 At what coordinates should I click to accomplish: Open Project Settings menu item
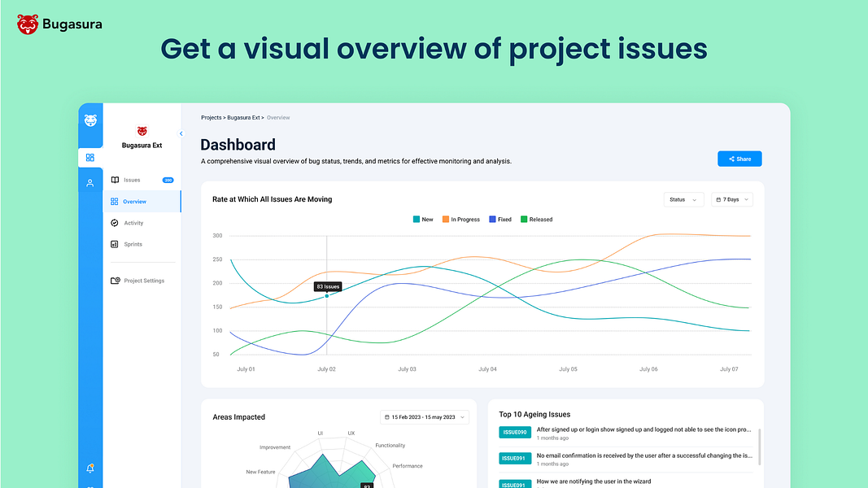tap(142, 281)
